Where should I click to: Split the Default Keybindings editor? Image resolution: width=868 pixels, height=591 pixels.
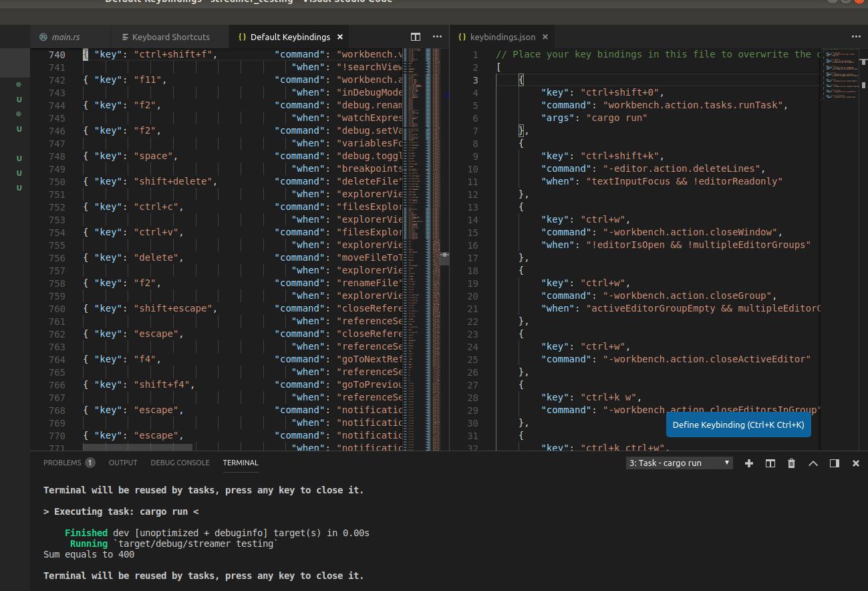(416, 37)
